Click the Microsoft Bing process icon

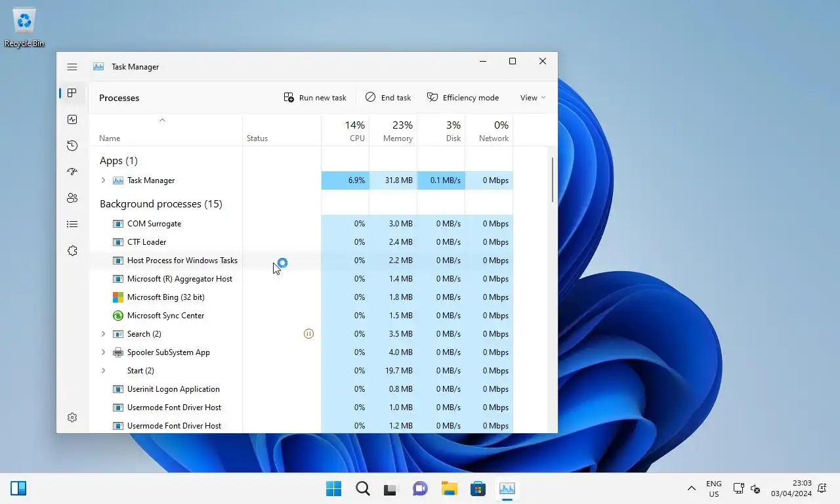pos(118,297)
